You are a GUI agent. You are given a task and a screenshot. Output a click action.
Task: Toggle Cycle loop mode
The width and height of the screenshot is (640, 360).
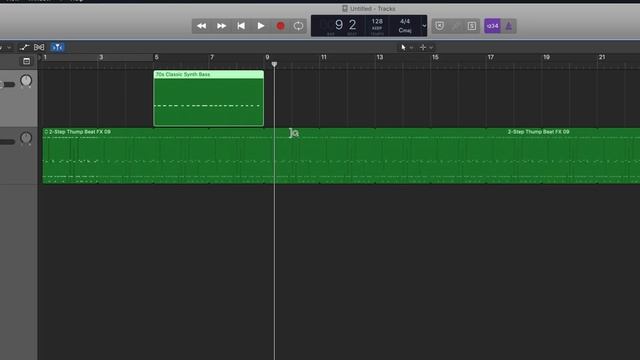pos(298,26)
